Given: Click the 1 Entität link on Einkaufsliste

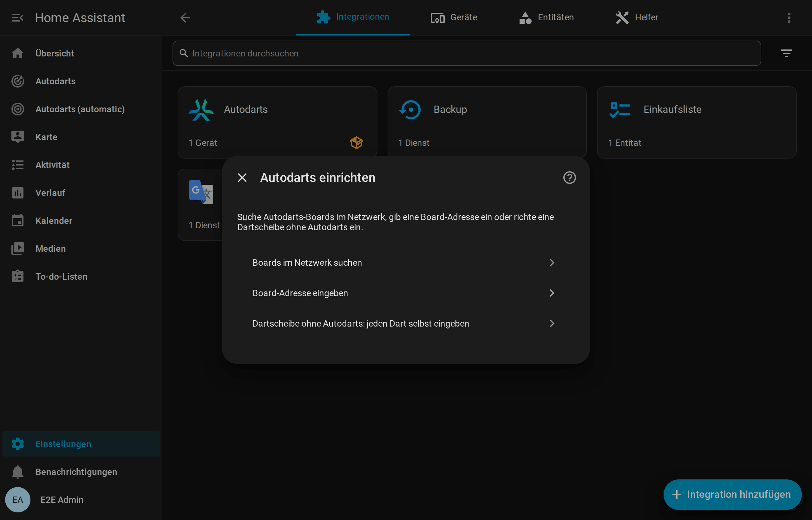Looking at the screenshot, I should [625, 143].
